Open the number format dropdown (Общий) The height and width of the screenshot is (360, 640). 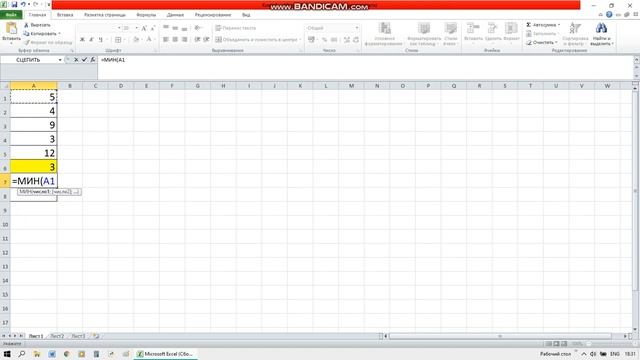tap(356, 28)
